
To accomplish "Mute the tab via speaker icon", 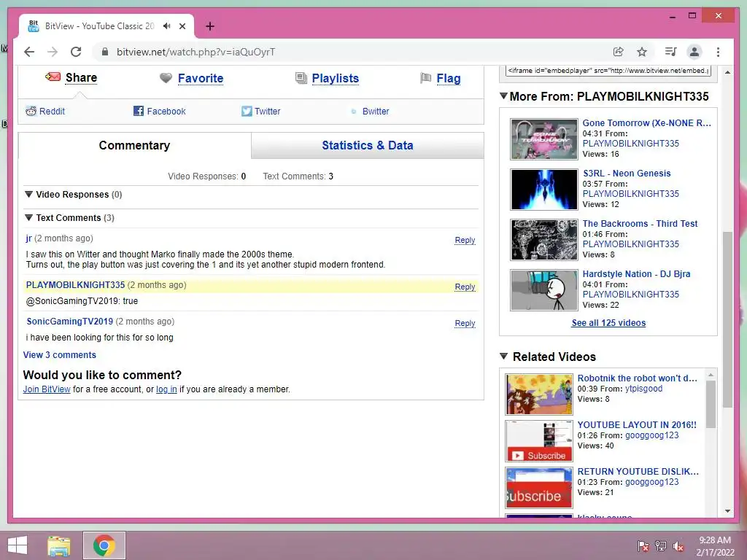I will click(166, 26).
